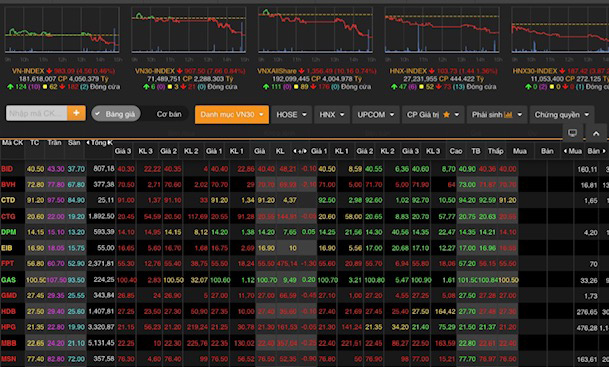The height and width of the screenshot is (367, 609).
Task: Open the VN-INDEX mini chart
Action: pos(62,30)
